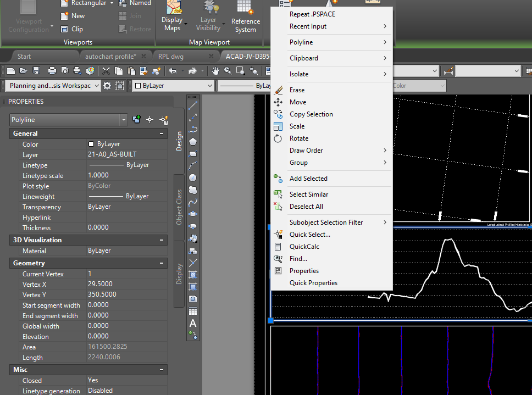Click the Plot printer icon
The height and width of the screenshot is (395, 532).
(52, 71)
